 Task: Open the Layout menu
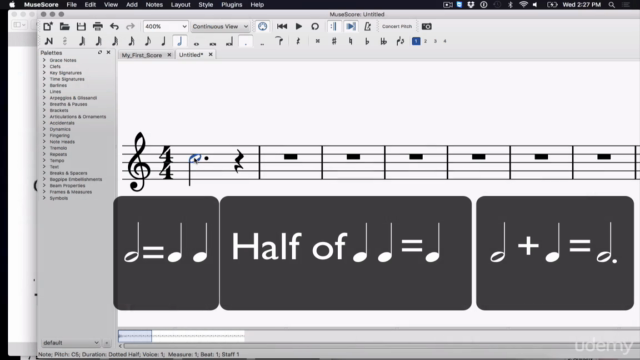[x=180, y=4]
